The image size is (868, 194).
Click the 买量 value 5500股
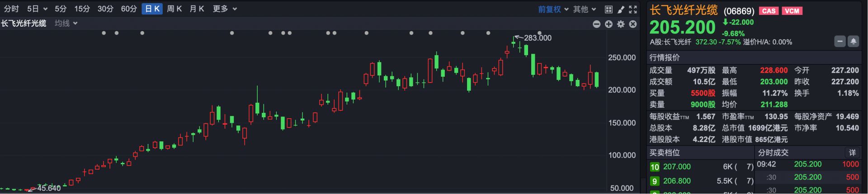[x=703, y=93]
